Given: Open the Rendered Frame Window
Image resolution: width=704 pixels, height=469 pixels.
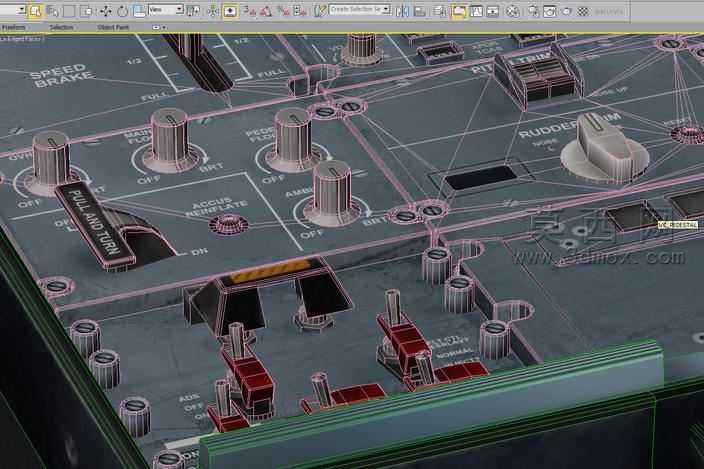Looking at the screenshot, I should [x=550, y=11].
